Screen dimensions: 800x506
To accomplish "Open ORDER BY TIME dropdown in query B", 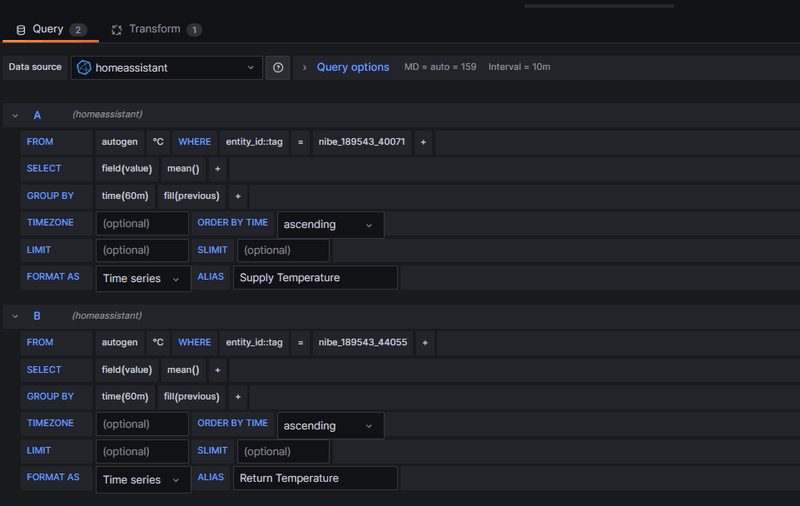I will coord(331,425).
